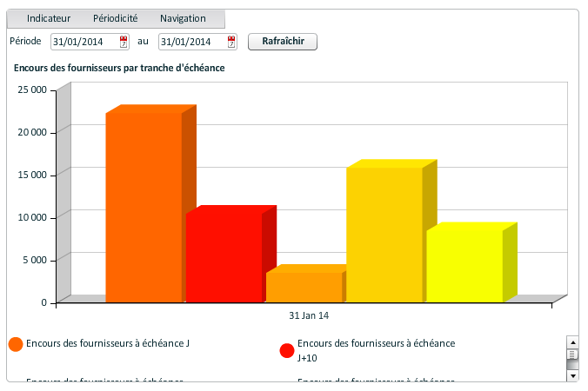The width and height of the screenshot is (588, 391).
Task: Click the 'Période' label
Action: (25, 41)
